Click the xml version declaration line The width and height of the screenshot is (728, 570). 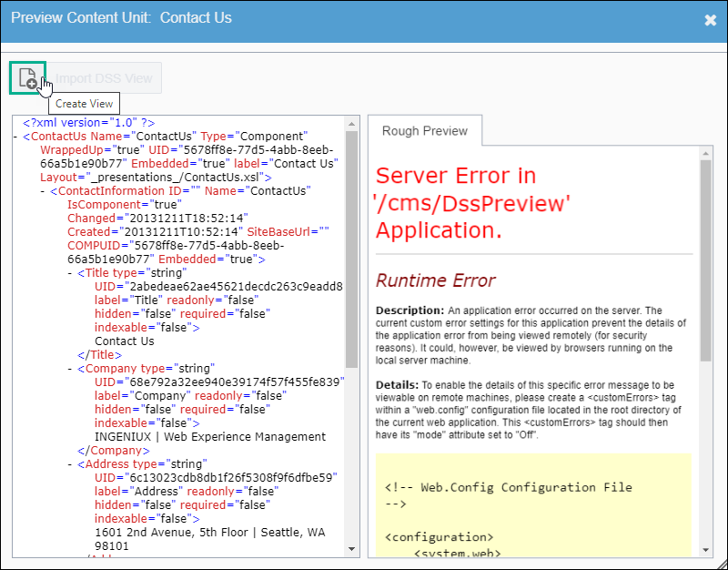pos(88,123)
